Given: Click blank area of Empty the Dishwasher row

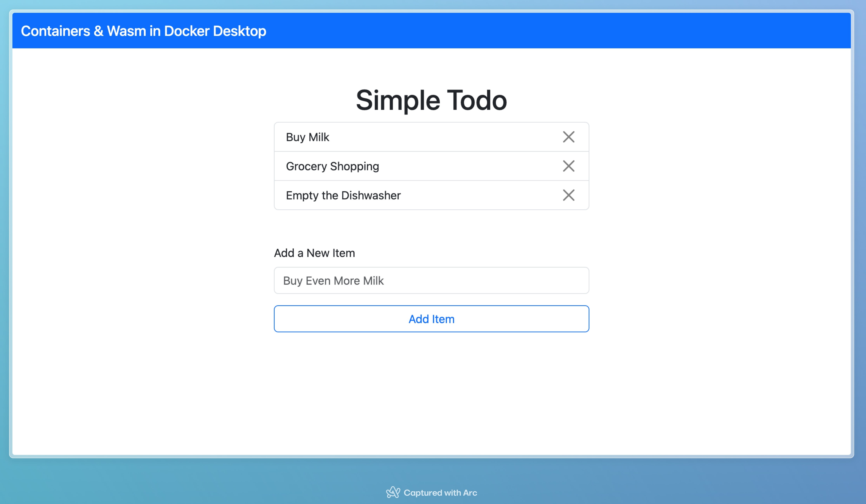Looking at the screenshot, I should click(x=481, y=195).
